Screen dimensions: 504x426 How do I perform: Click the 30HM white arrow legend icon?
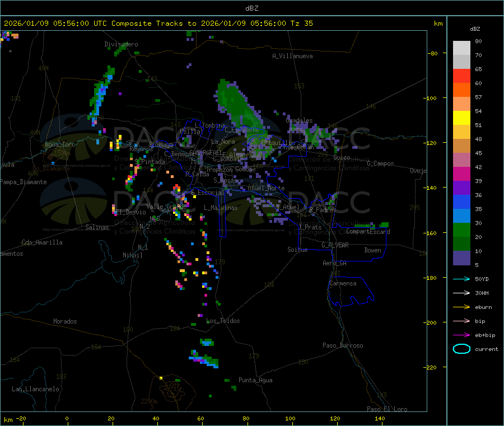[461, 293]
